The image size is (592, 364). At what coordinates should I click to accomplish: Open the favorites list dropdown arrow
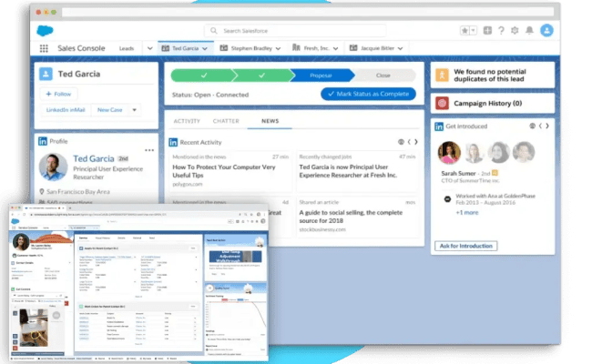(x=473, y=31)
